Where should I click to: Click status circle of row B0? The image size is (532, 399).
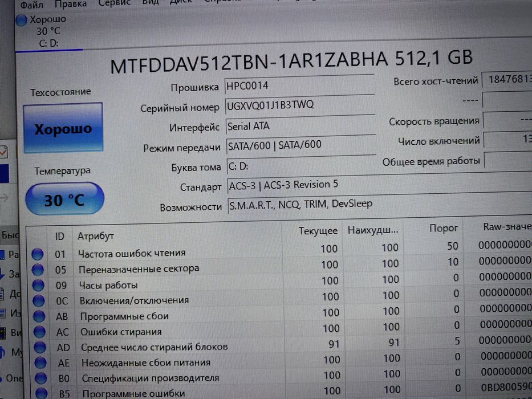pyautogui.click(x=40, y=378)
